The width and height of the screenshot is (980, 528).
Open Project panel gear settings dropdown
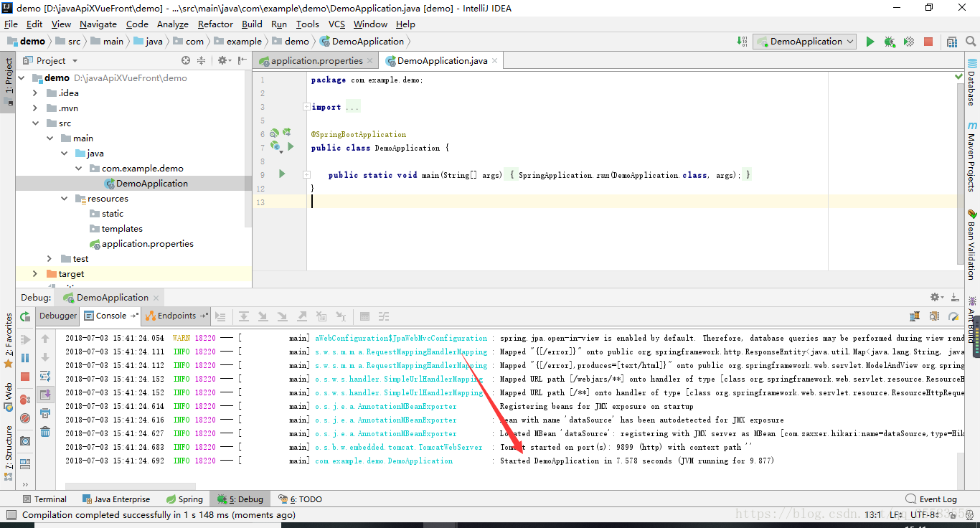click(225, 61)
